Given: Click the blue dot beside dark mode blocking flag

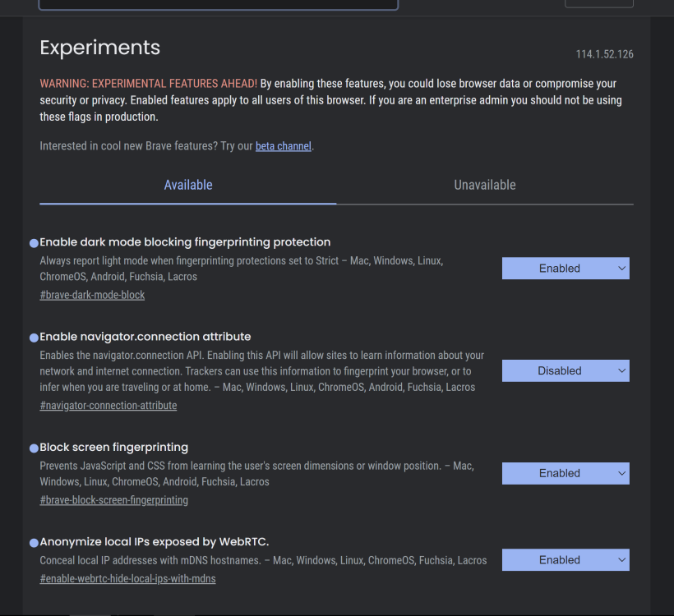Looking at the screenshot, I should pos(35,243).
